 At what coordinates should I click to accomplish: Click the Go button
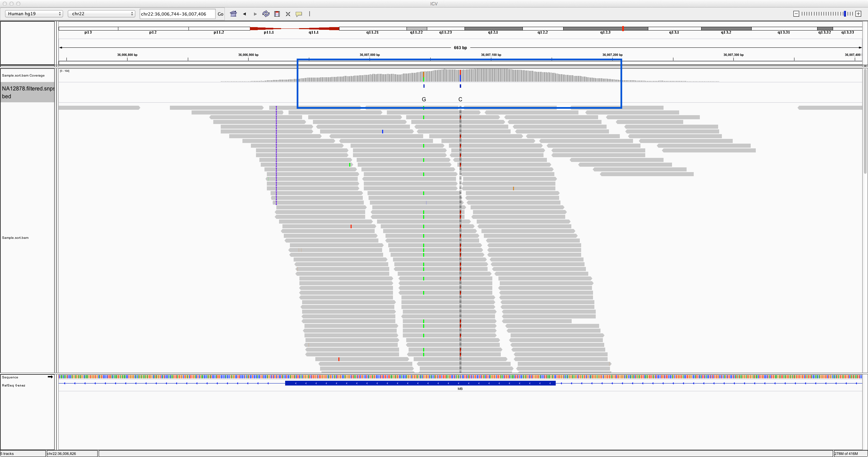[x=220, y=14]
